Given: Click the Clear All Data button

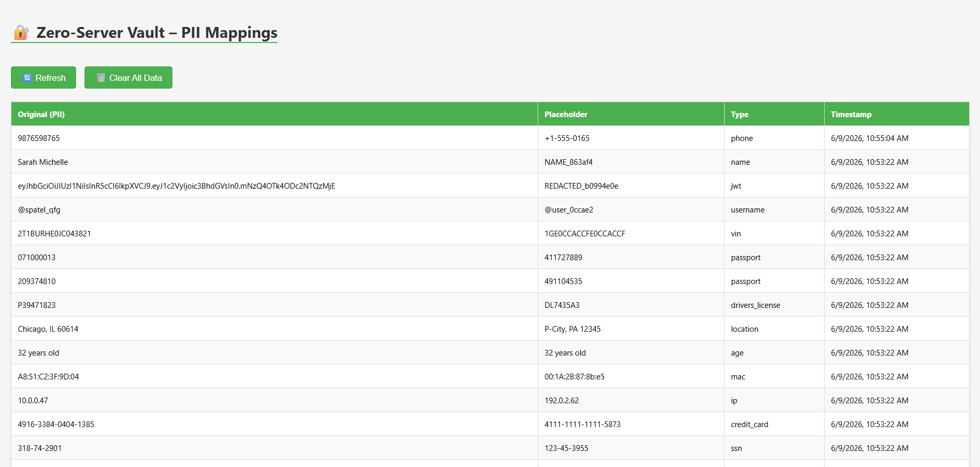Looking at the screenshot, I should (128, 78).
